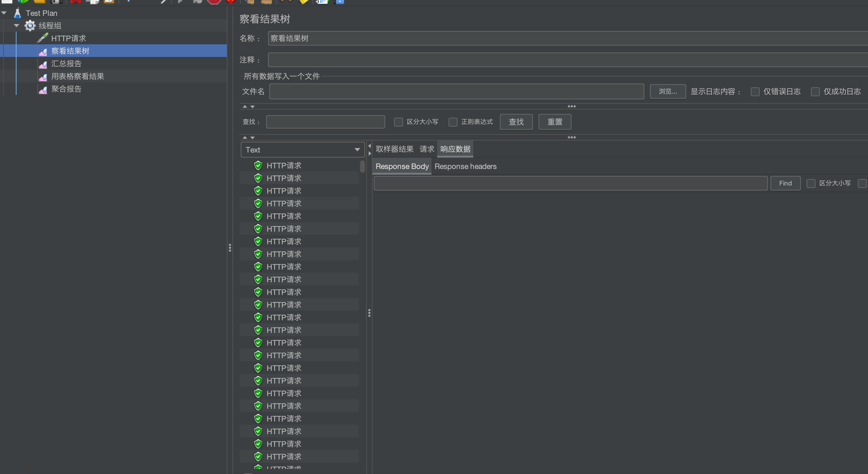
Task: Select the 响应数据 tab
Action: [x=455, y=149]
